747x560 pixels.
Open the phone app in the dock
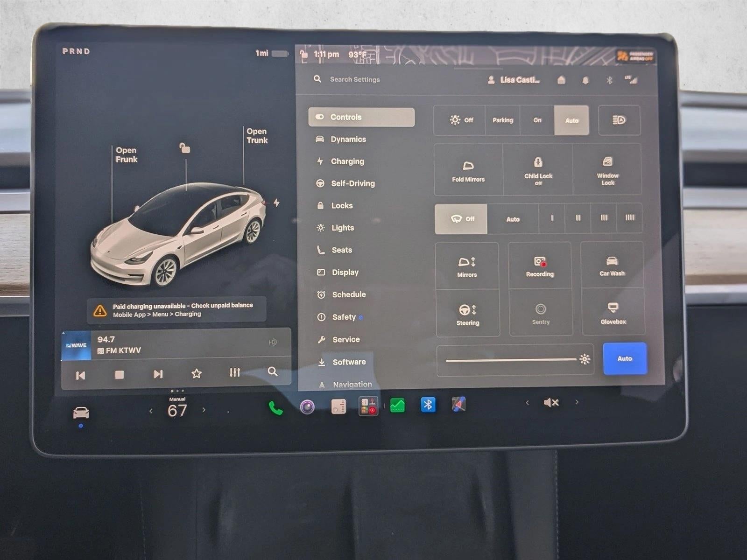pos(275,408)
